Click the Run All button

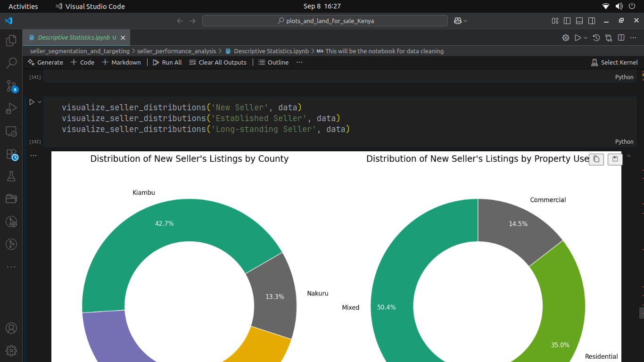point(167,62)
